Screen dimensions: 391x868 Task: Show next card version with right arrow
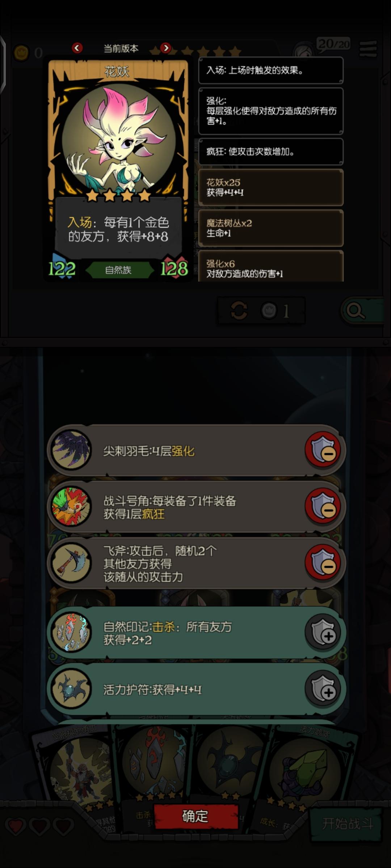click(165, 48)
